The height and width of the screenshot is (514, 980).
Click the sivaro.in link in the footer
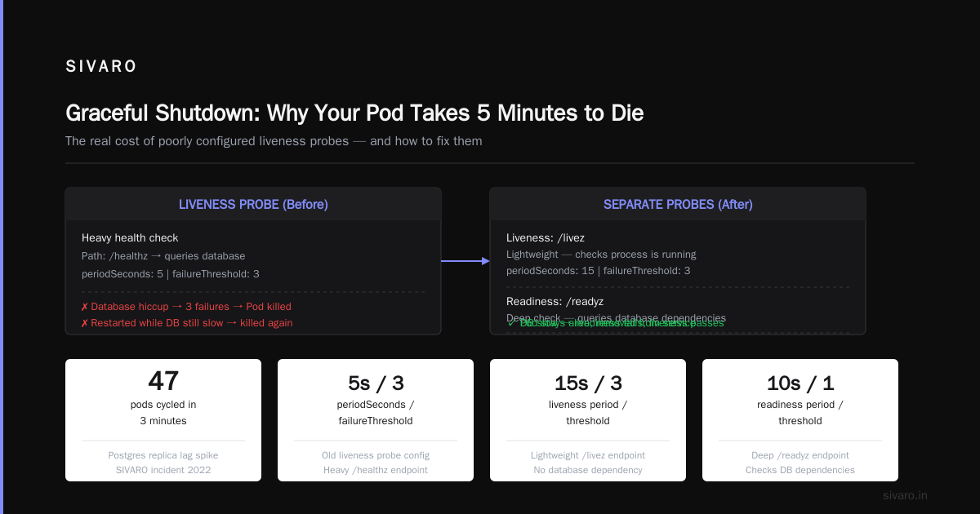[x=905, y=495]
